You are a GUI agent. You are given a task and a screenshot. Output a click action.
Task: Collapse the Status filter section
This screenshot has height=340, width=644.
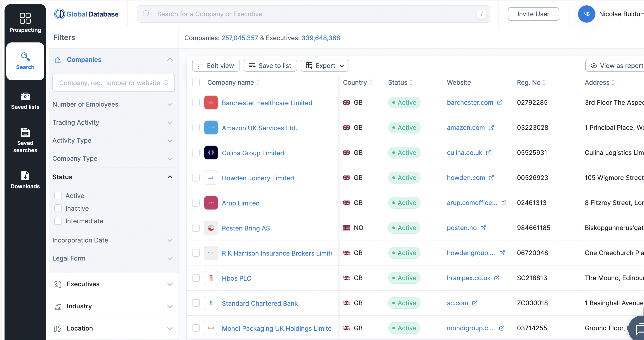pos(170,177)
